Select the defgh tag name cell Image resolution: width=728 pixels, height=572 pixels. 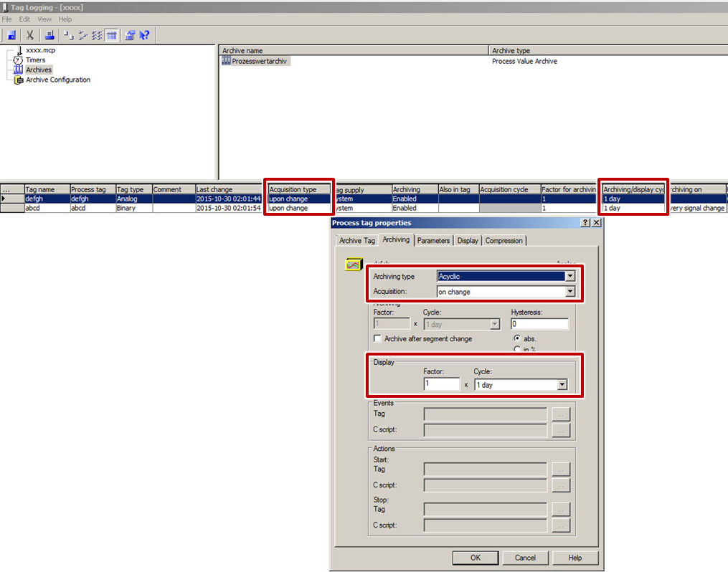tap(47, 199)
